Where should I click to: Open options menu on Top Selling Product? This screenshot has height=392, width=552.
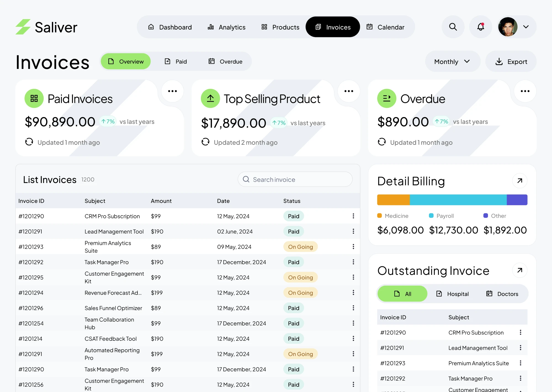349,91
